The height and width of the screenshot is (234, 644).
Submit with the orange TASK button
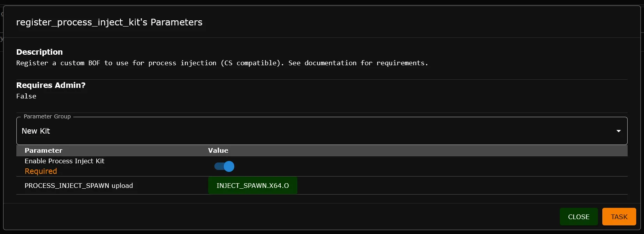click(x=619, y=217)
